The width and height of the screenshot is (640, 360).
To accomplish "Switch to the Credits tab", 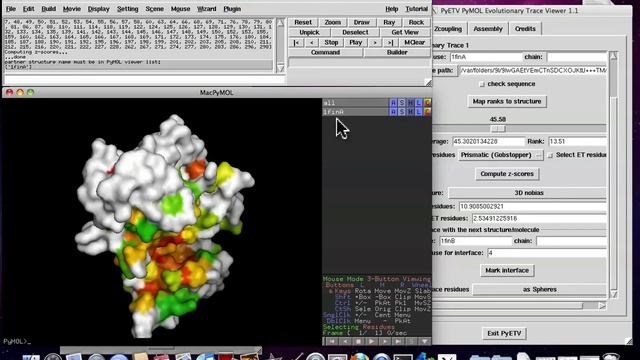I will pyautogui.click(x=525, y=29).
